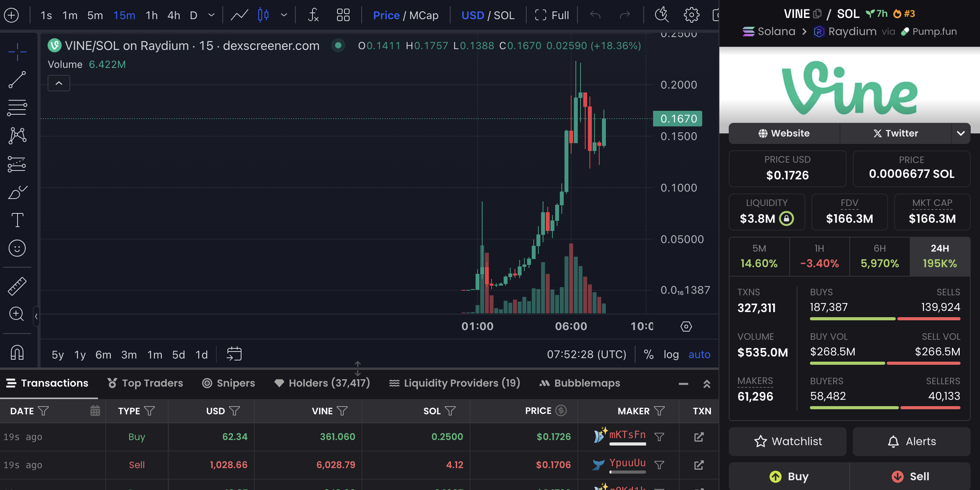This screenshot has width=980, height=490.
Task: Select the pattern drawing tool
Action: tap(17, 136)
